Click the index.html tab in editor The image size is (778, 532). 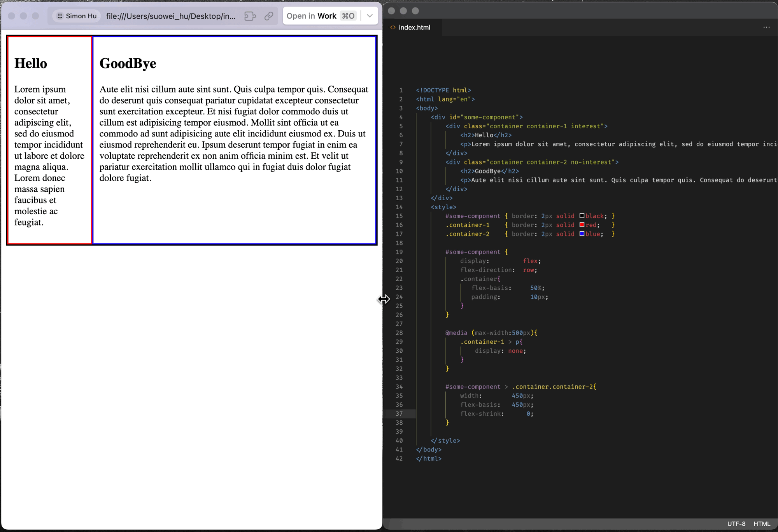click(x=414, y=27)
